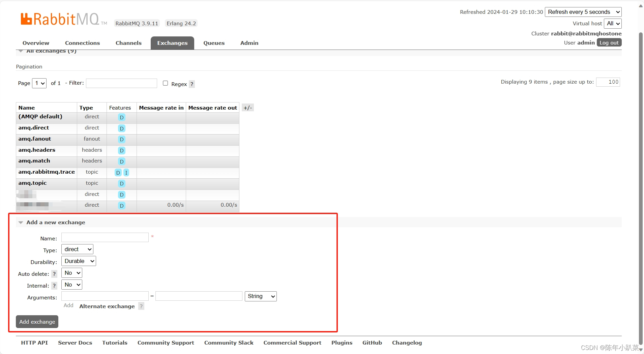Image resolution: width=644 pixels, height=354 pixels.
Task: Open the Commercial Support link
Action: coord(292,343)
